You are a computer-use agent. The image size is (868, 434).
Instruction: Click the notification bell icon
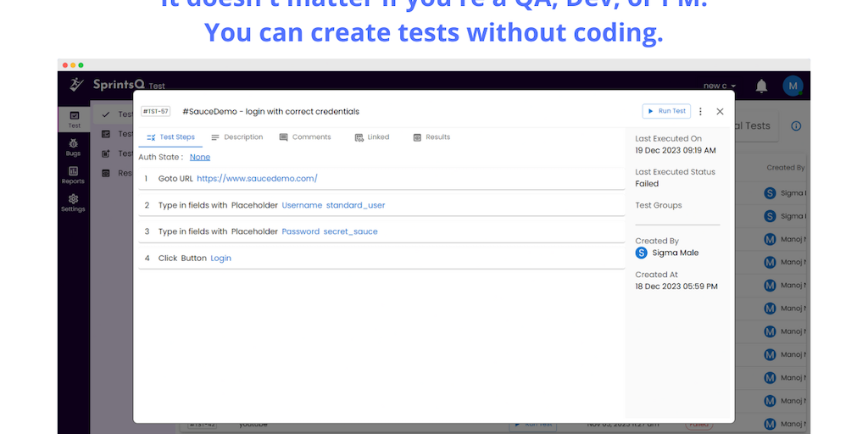[761, 86]
